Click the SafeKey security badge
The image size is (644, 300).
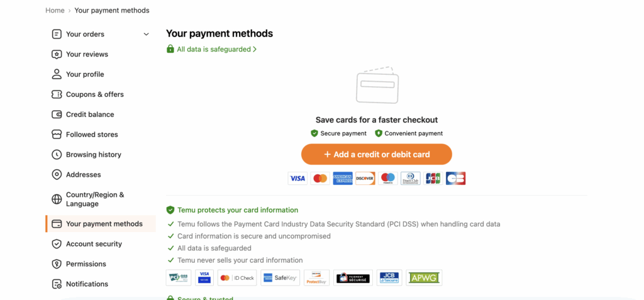pyautogui.click(x=280, y=278)
